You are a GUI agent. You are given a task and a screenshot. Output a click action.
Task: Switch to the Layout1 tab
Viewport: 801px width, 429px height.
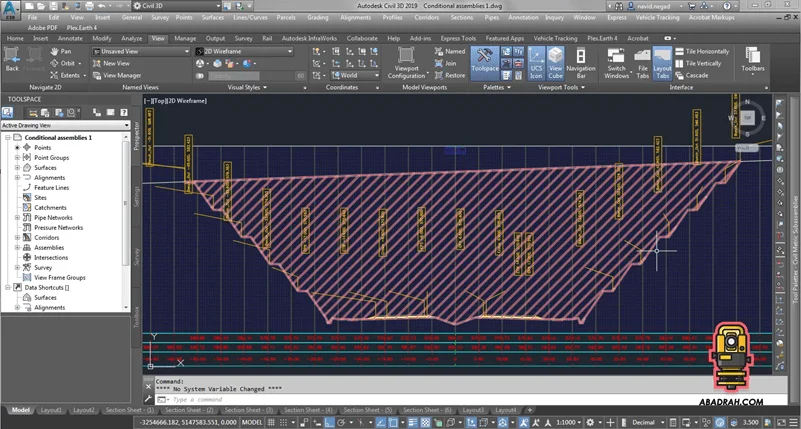(51, 410)
